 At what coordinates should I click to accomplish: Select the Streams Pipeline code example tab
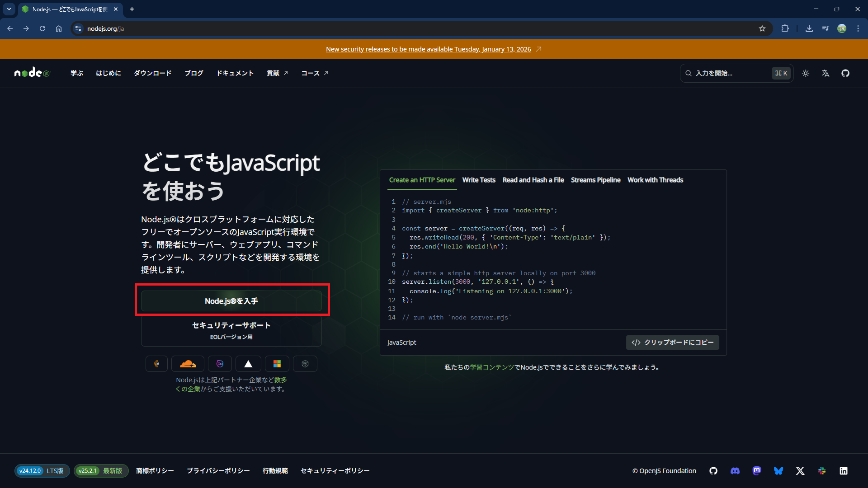click(595, 180)
